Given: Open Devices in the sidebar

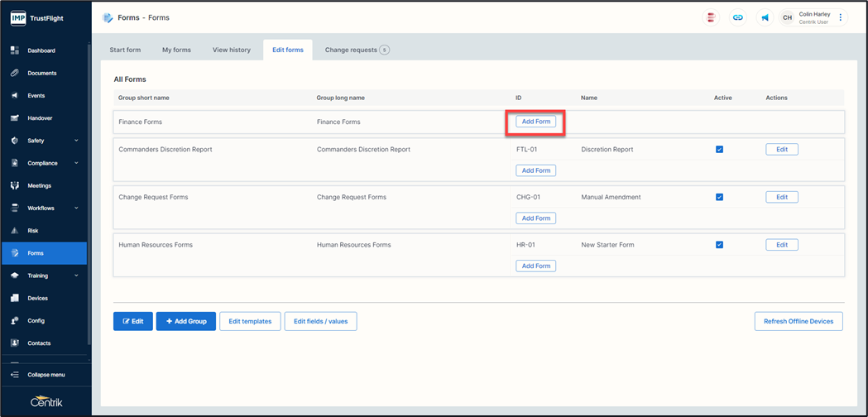Looking at the screenshot, I should 37,298.
